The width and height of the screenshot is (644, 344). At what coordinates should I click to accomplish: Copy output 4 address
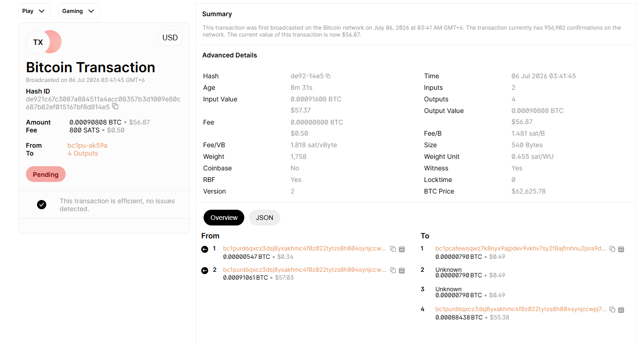612,310
